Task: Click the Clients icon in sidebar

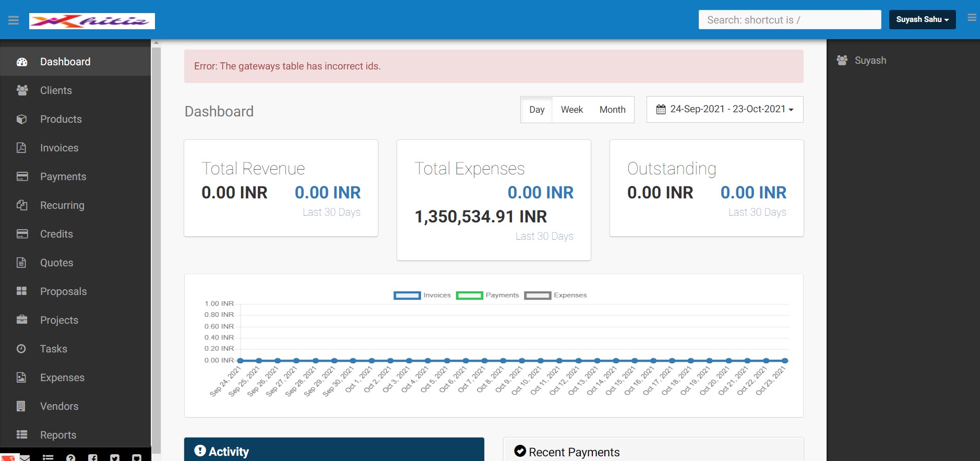Action: [x=22, y=90]
